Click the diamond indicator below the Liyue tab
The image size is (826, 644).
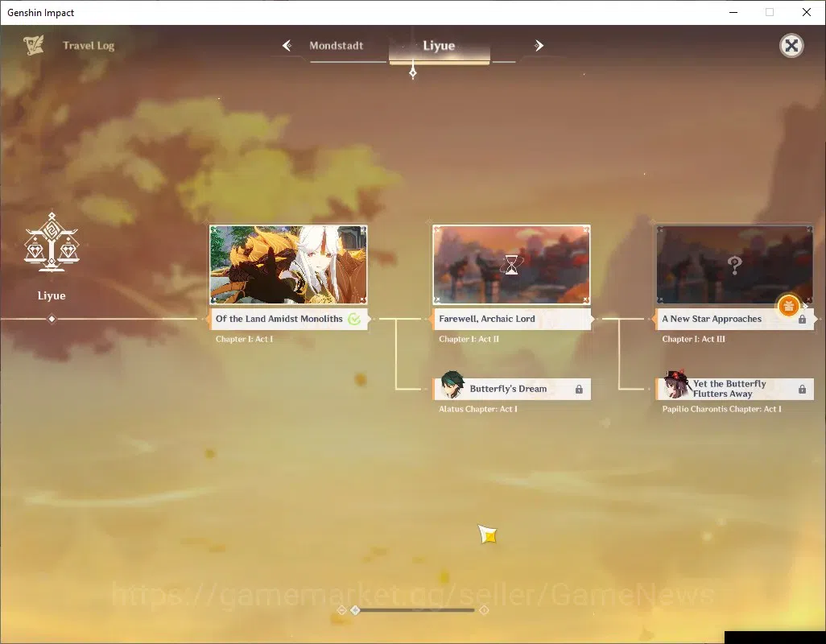click(413, 71)
